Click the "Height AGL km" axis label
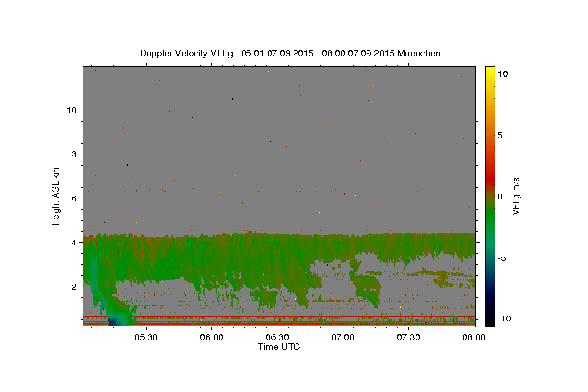588x392 pixels. coord(56,196)
